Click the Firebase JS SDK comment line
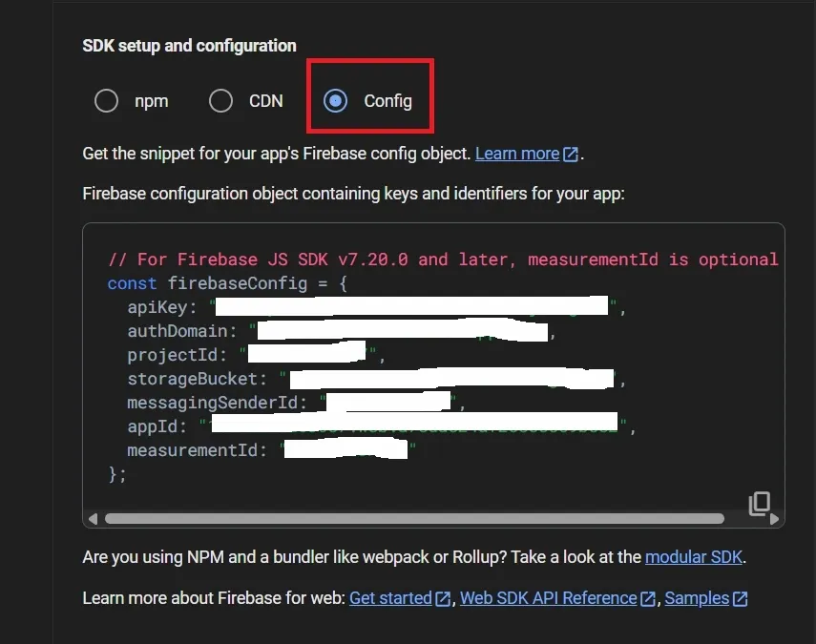 pos(443,260)
